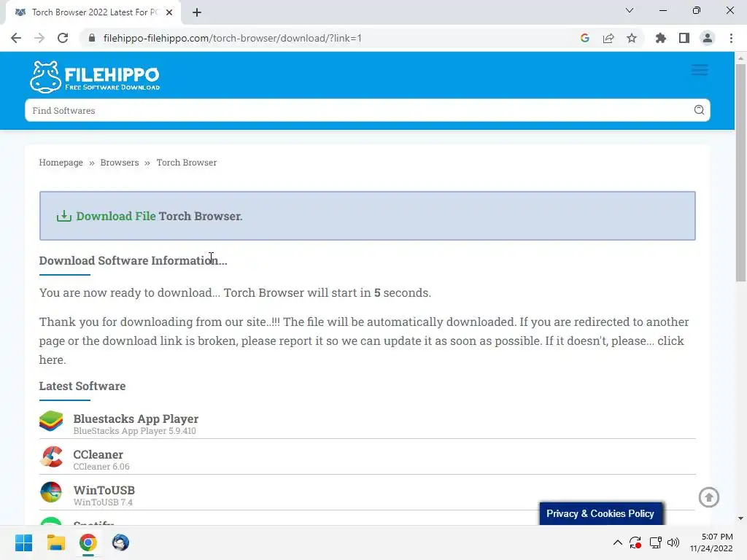Click the green download tray icon
Screen dimensions: 747x560
(64, 216)
